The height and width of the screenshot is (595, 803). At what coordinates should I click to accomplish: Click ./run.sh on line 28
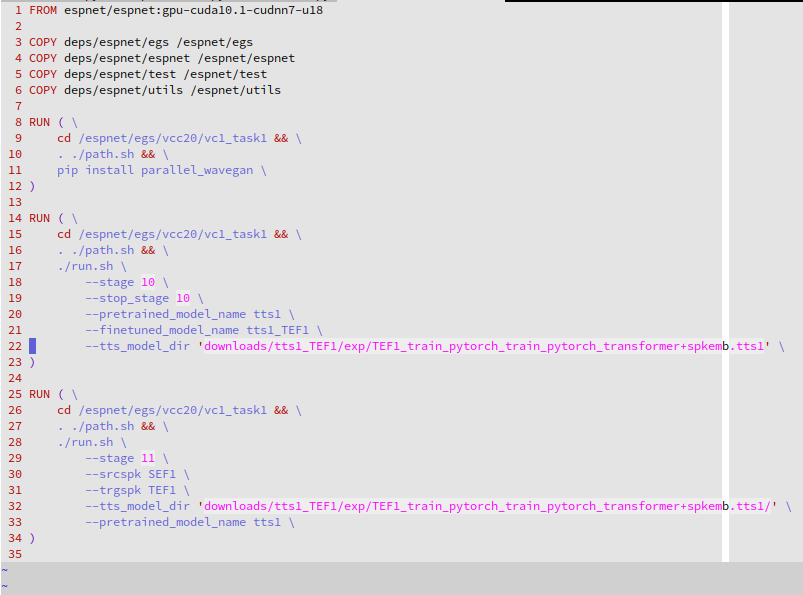[86, 442]
